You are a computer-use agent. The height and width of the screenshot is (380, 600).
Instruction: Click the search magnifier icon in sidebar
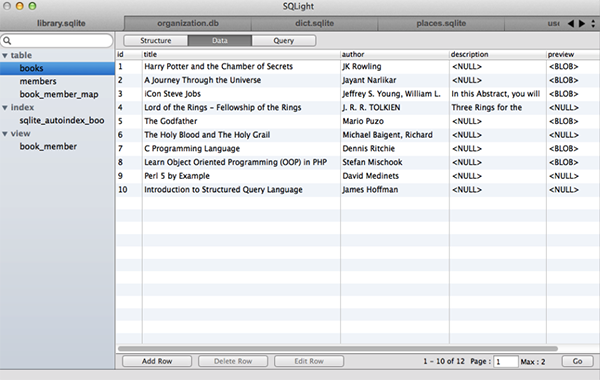pyautogui.click(x=7, y=41)
